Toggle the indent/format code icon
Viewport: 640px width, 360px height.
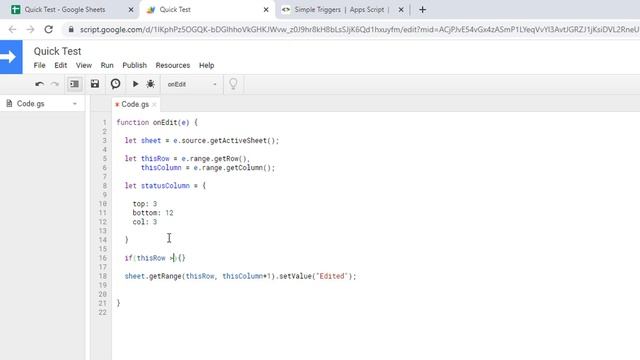tap(74, 84)
